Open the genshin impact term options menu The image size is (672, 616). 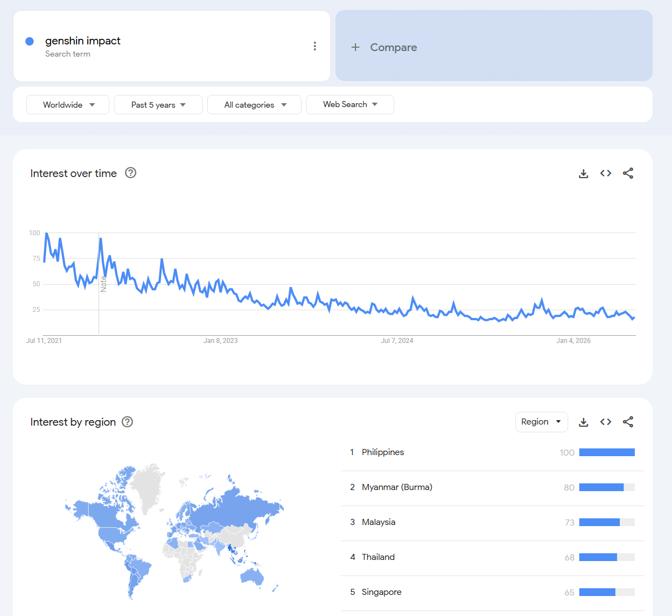click(315, 46)
